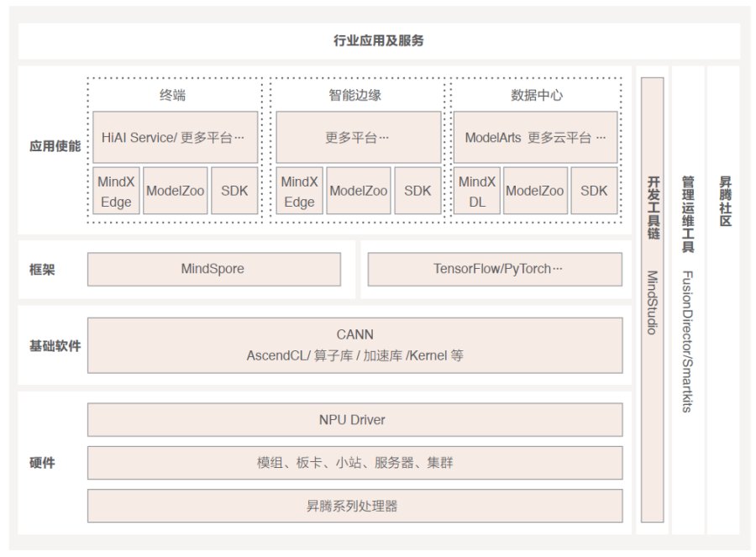Select ModelZoo under 数据中心

(535, 191)
